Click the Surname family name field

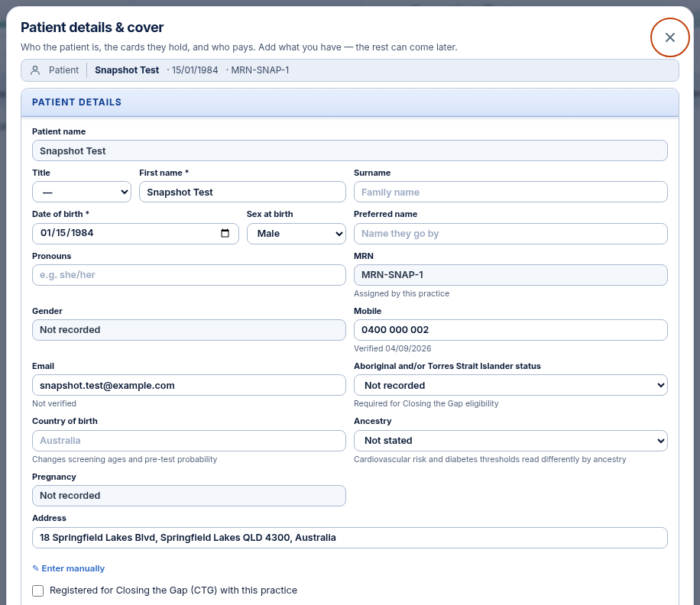(510, 192)
